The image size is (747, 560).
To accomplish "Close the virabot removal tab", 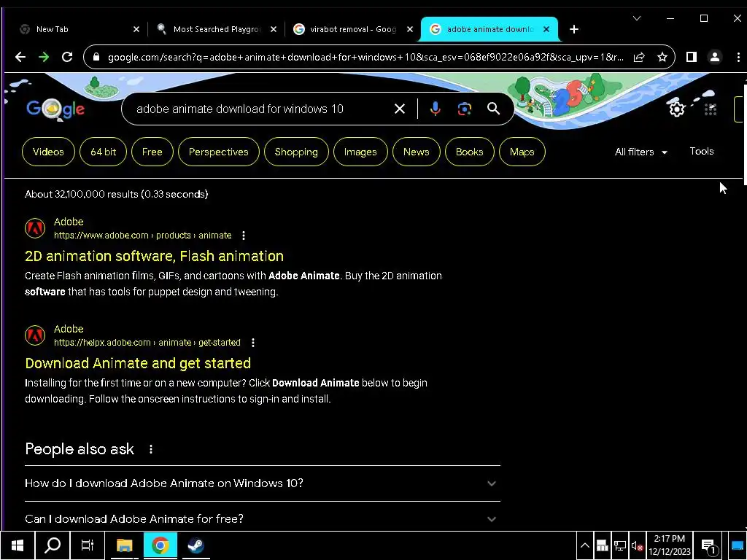I will pos(410,29).
